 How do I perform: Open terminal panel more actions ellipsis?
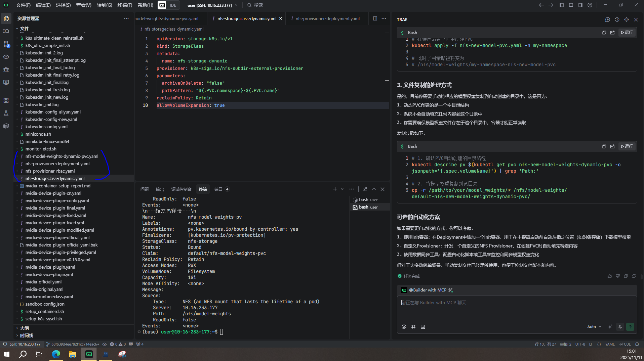(x=351, y=189)
